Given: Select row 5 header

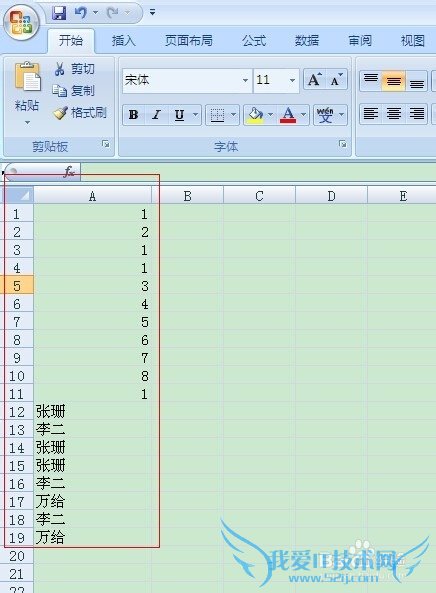Looking at the screenshot, I should coord(17,286).
